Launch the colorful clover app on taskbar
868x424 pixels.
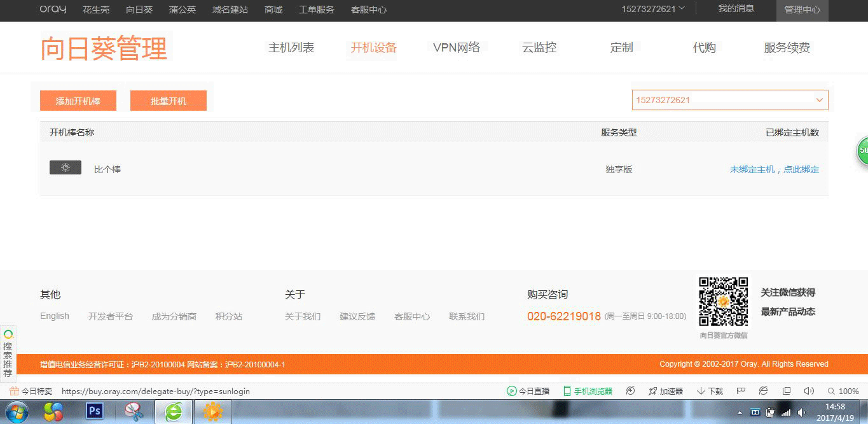(x=53, y=413)
